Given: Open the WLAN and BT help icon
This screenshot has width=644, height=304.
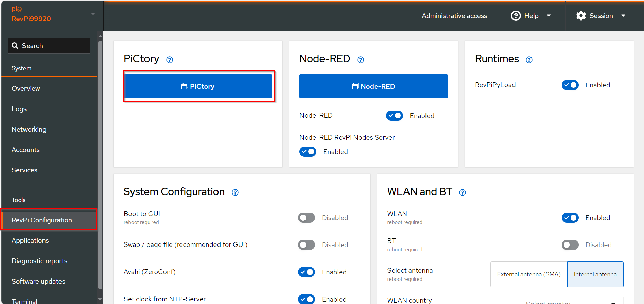Looking at the screenshot, I should pyautogui.click(x=463, y=192).
